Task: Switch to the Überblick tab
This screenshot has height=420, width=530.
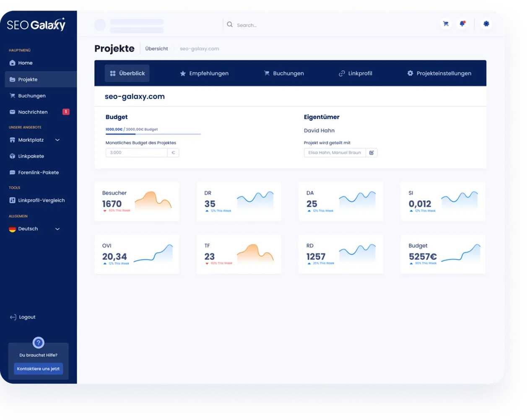Action: pyautogui.click(x=127, y=73)
